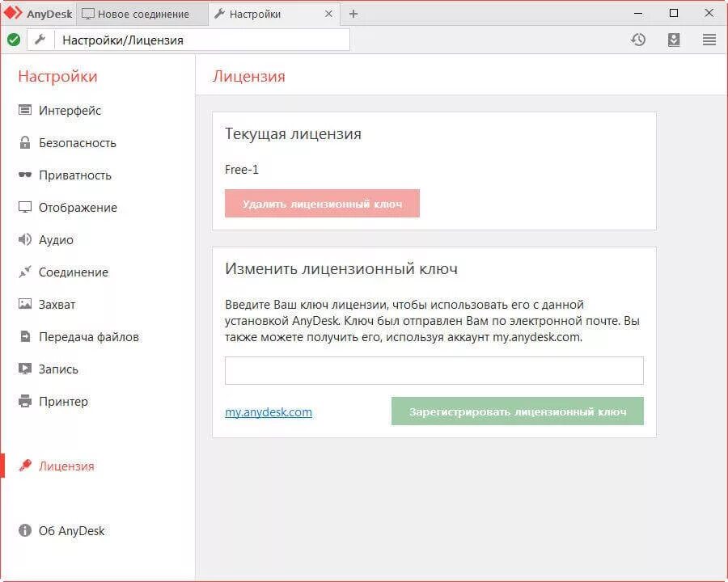
Task: Click the Текущая лицензия heading
Action: [294, 133]
